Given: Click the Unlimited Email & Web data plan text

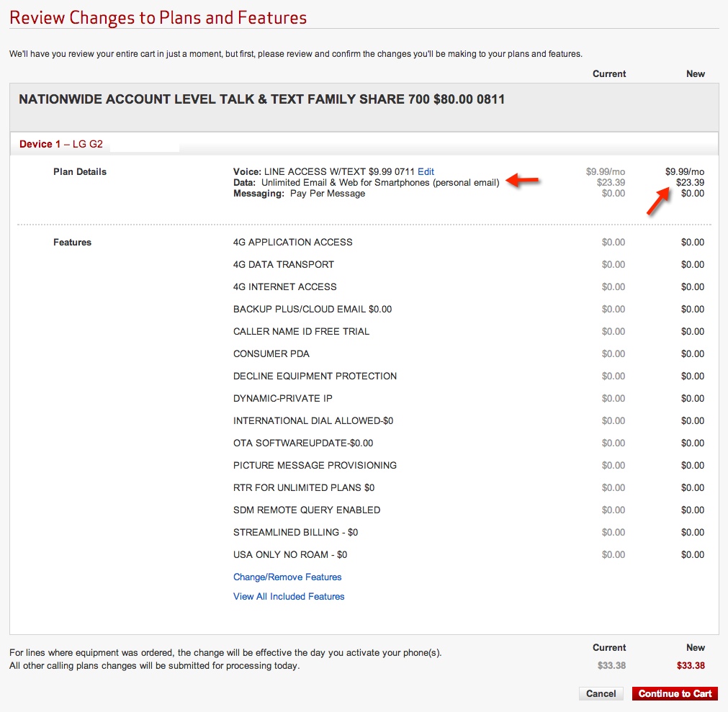Looking at the screenshot, I should [379, 183].
